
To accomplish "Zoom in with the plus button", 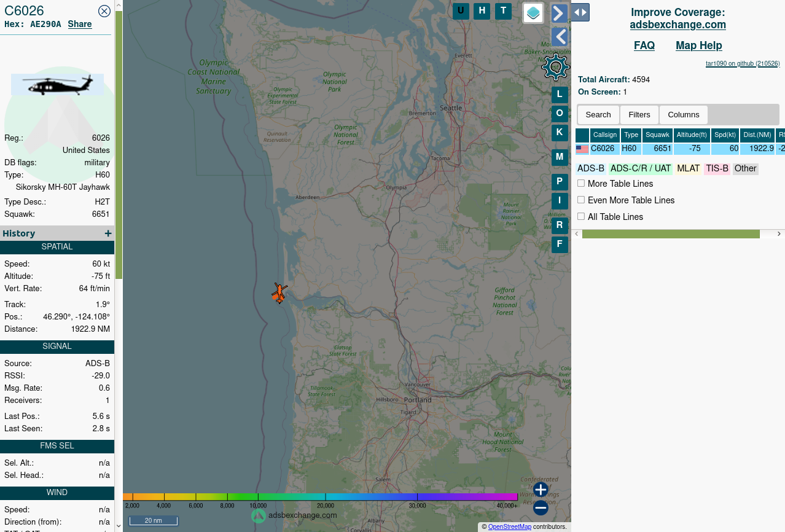I will tap(541, 490).
